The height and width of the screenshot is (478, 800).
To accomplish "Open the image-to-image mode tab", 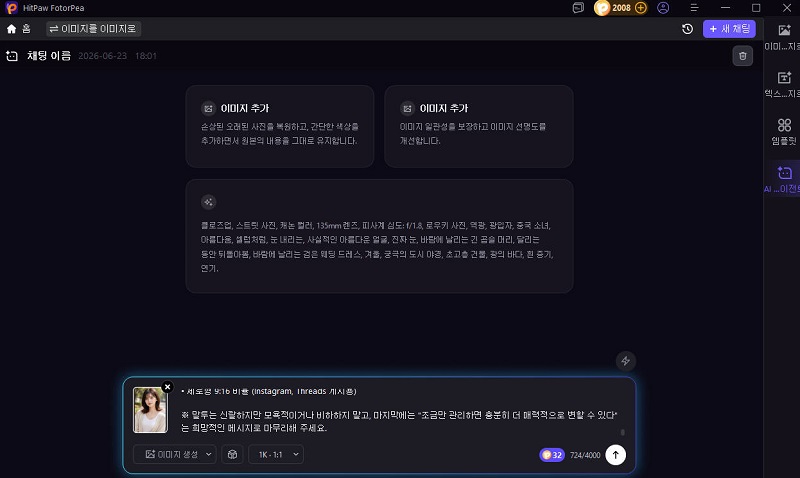I will [x=93, y=29].
